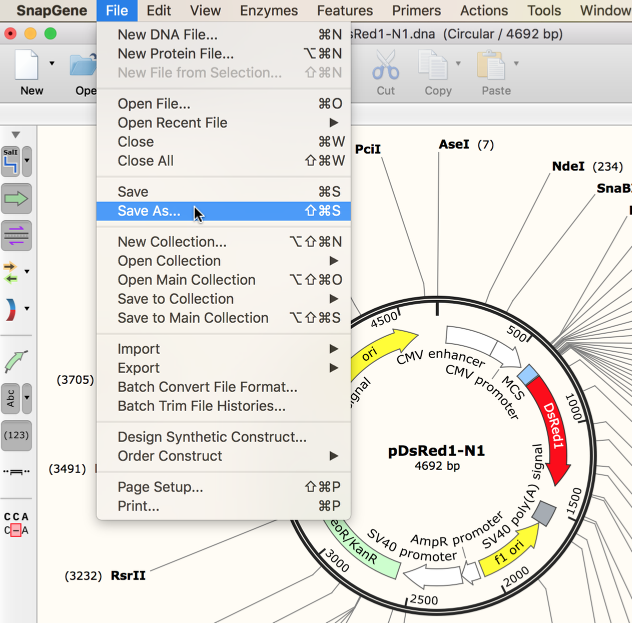Expand the Copy dropdown arrow
632x623 pixels.
(x=458, y=63)
